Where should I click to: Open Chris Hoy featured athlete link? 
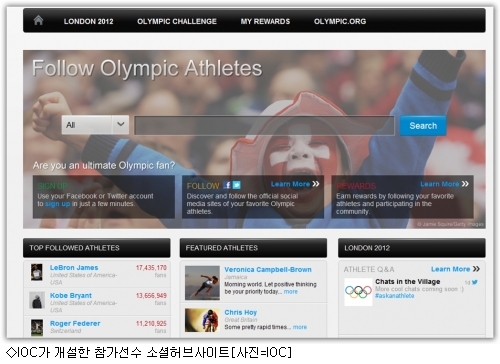pos(241,313)
